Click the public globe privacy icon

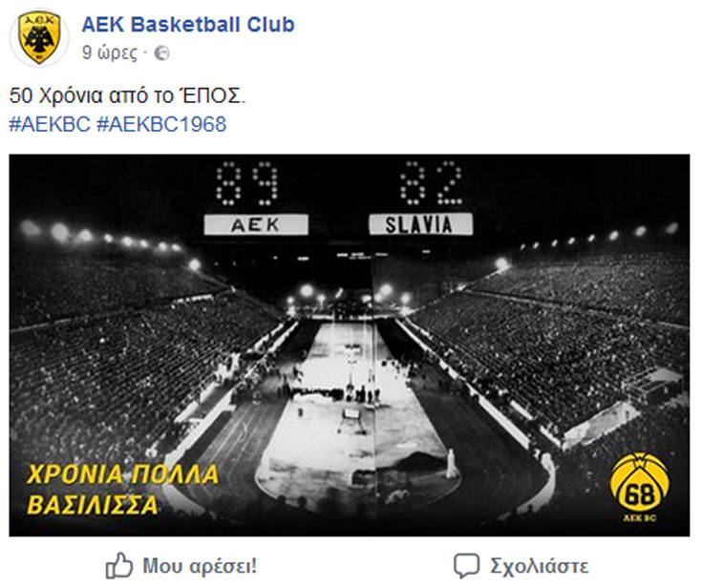(x=161, y=53)
